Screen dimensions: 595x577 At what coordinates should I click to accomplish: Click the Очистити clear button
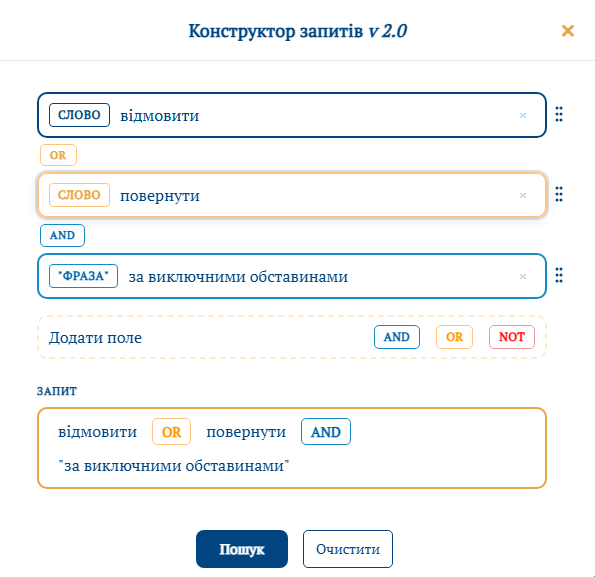[348, 549]
